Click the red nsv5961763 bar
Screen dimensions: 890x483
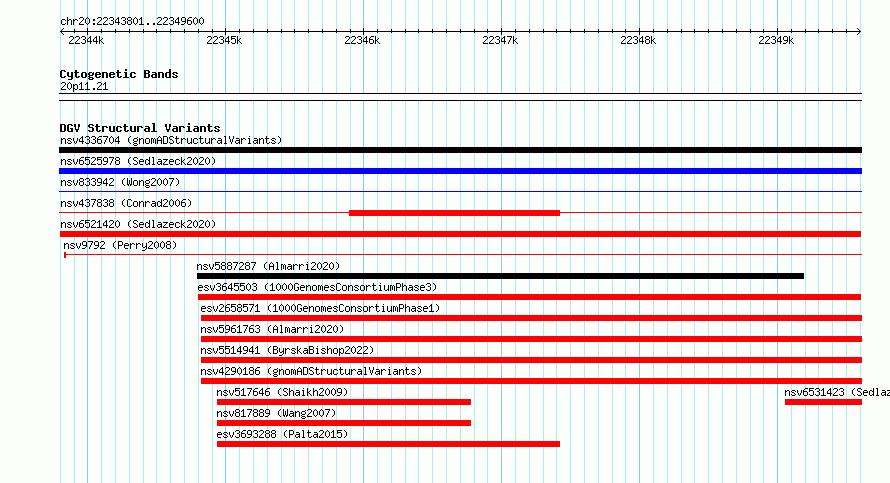(531, 339)
